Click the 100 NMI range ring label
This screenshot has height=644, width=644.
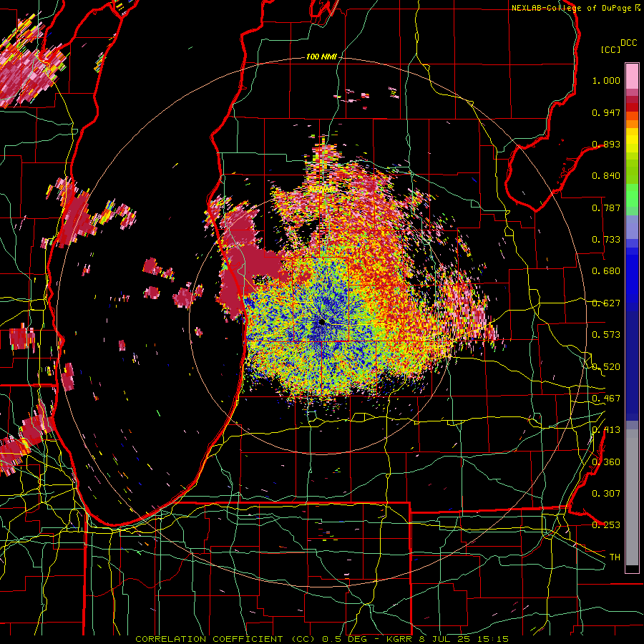[321, 57]
